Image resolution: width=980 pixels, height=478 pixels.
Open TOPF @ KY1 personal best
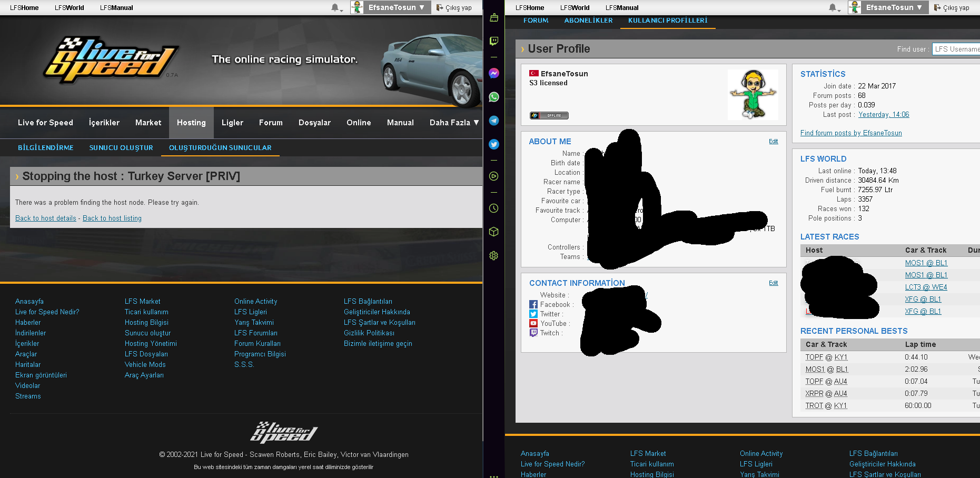[826, 357]
